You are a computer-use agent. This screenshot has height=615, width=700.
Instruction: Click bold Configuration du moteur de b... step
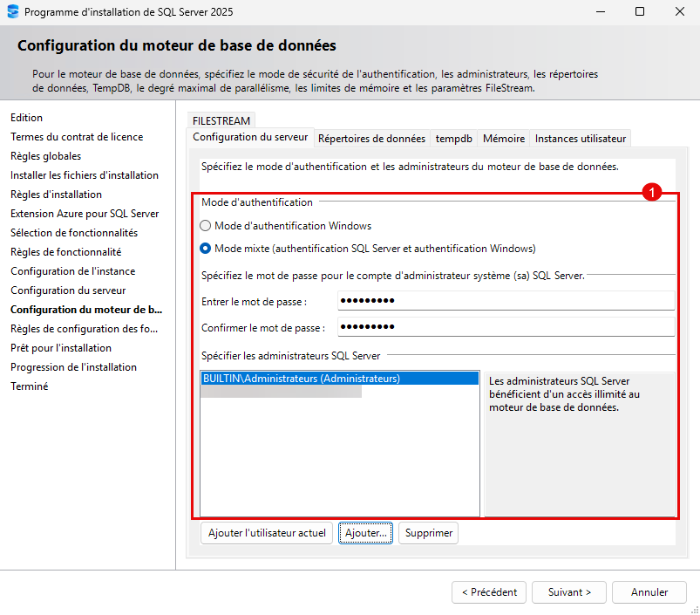[86, 310]
